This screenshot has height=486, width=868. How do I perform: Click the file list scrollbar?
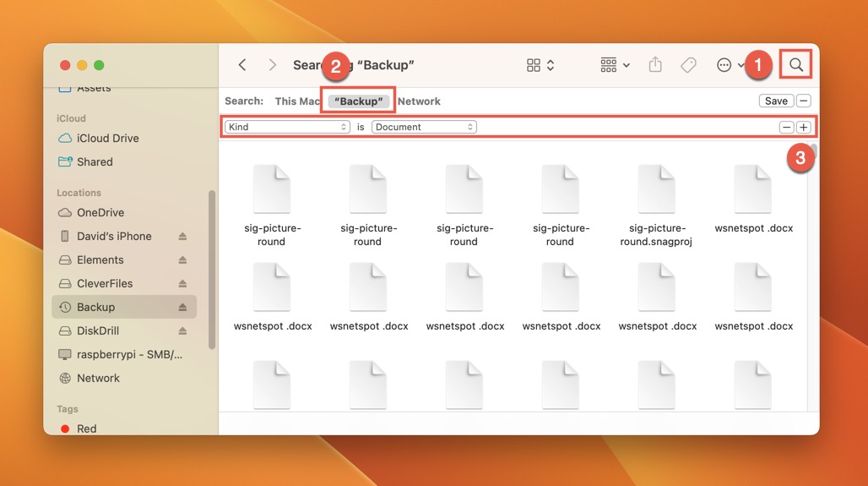(x=813, y=152)
